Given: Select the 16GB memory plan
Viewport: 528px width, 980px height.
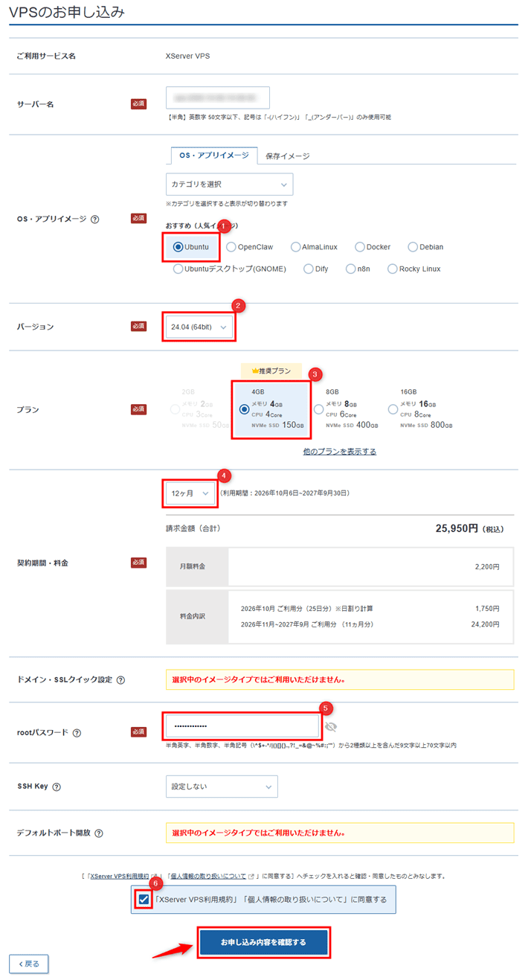Looking at the screenshot, I should (x=393, y=409).
